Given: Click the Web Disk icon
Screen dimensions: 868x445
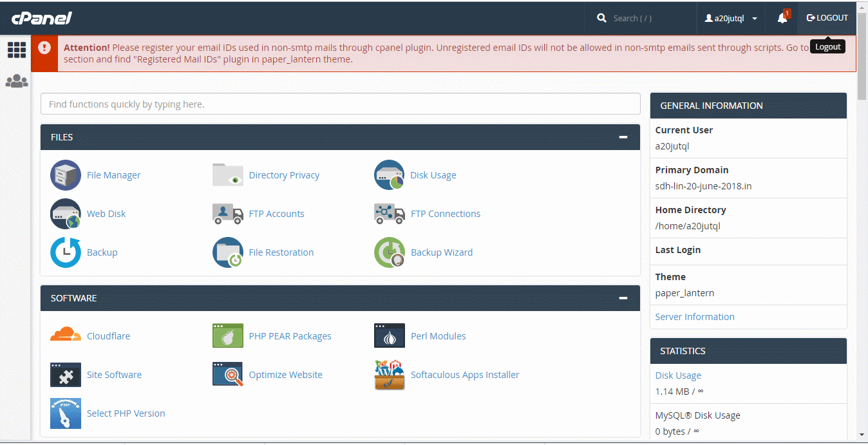Looking at the screenshot, I should click(66, 214).
